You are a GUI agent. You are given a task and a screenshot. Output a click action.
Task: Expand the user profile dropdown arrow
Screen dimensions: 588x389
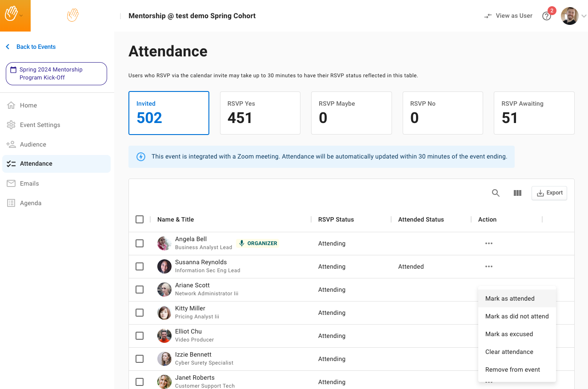pyautogui.click(x=584, y=16)
